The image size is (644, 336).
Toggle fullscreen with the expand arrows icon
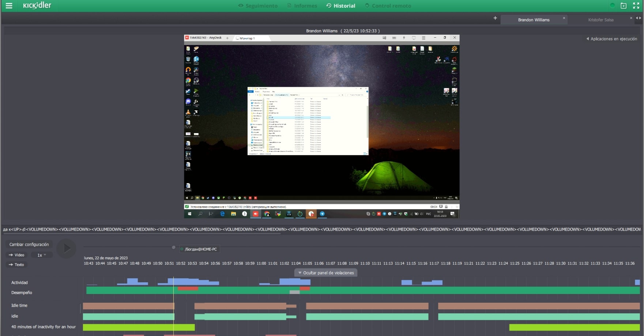coord(636,5)
